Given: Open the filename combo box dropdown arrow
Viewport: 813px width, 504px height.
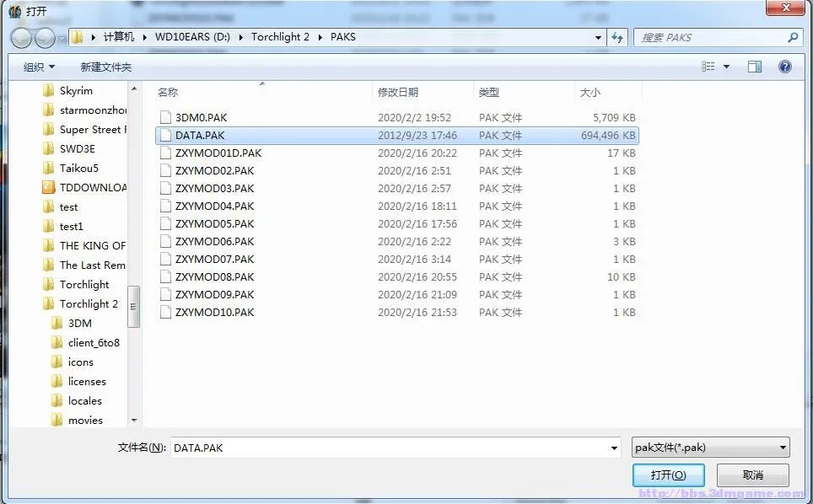Looking at the screenshot, I should (x=614, y=448).
